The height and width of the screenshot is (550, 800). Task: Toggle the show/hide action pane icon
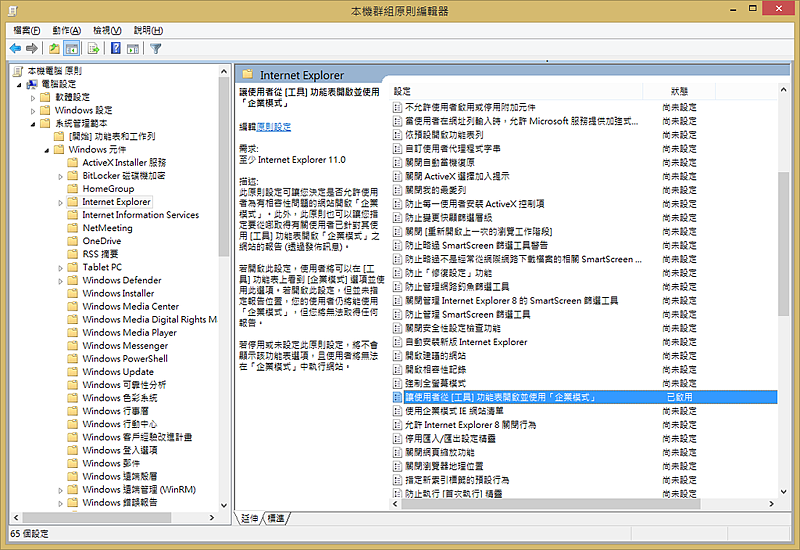pyautogui.click(x=133, y=48)
